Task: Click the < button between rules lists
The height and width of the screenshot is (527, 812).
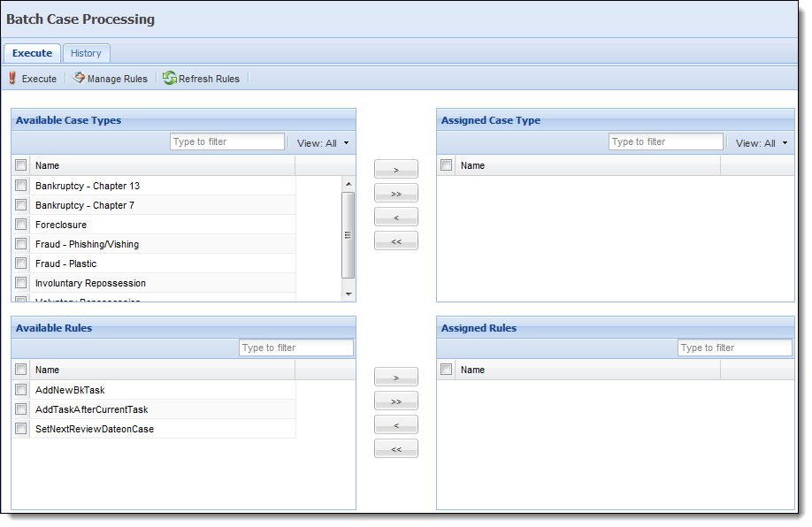Action: (x=396, y=424)
